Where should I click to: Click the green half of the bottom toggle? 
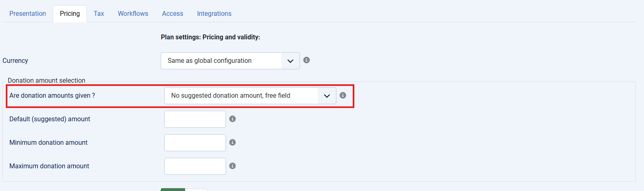173,189
